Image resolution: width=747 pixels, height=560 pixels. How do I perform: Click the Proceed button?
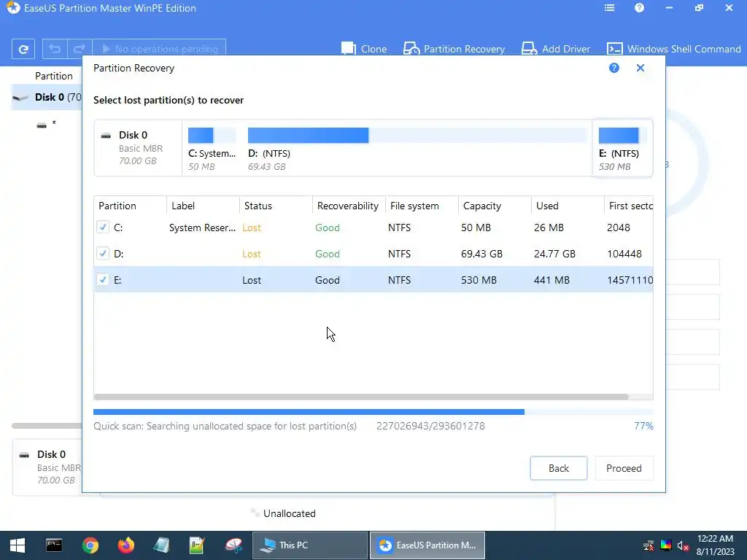point(624,468)
